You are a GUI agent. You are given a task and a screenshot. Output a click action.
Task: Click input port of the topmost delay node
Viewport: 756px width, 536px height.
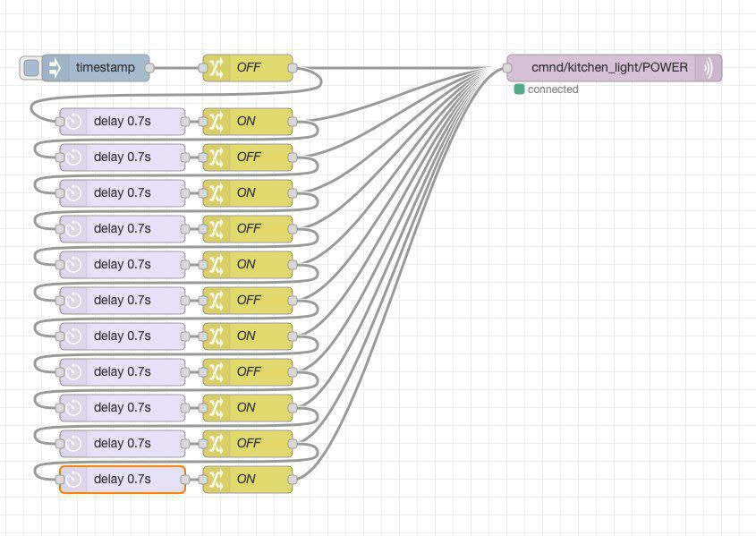click(x=60, y=122)
